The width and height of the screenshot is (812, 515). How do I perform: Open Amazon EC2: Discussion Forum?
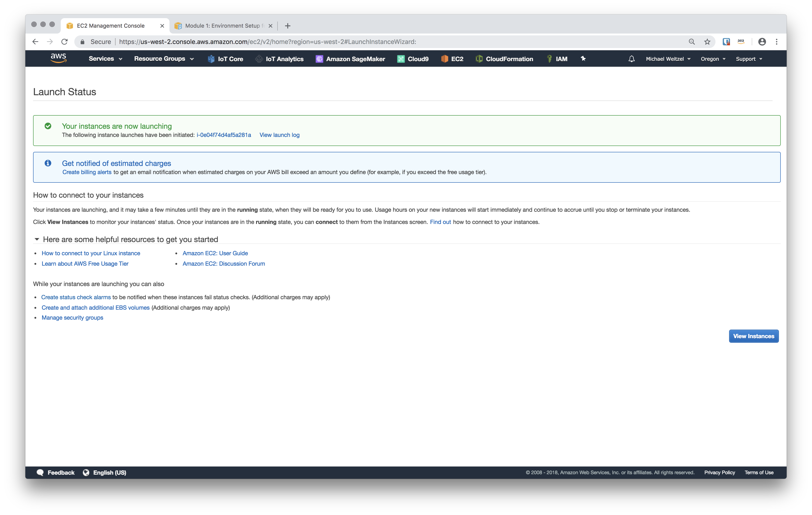224,264
